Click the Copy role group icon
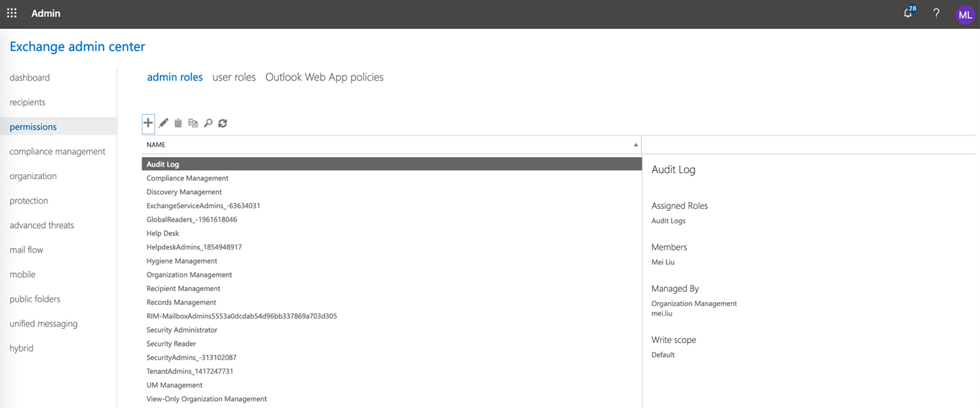Image resolution: width=980 pixels, height=408 pixels. (x=193, y=123)
